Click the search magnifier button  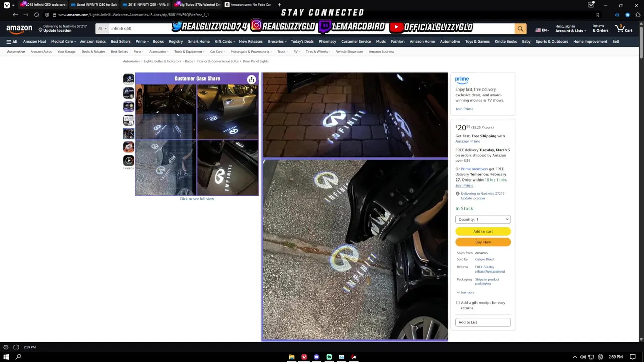(520, 29)
